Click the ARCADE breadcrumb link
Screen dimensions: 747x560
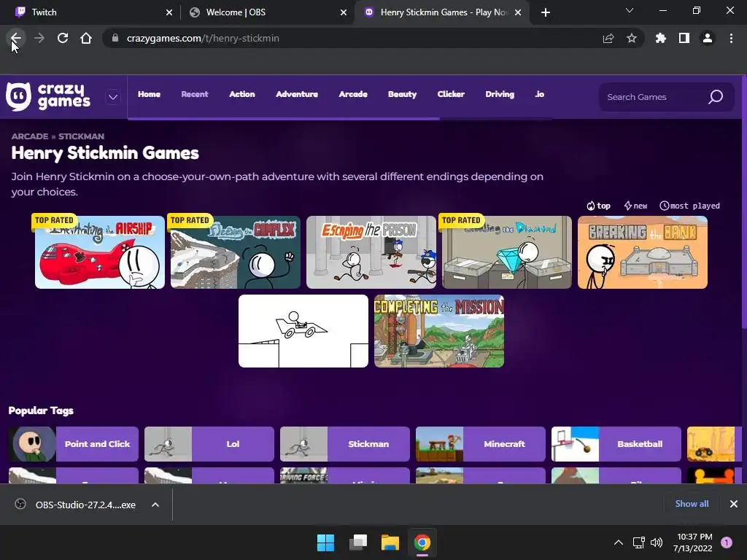[29, 136]
